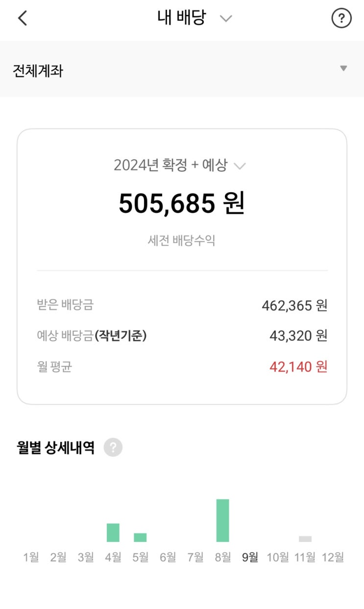Viewport: 364px width, 609px height.
Task: Open the 전체계좌 account selector
Action: click(x=182, y=69)
